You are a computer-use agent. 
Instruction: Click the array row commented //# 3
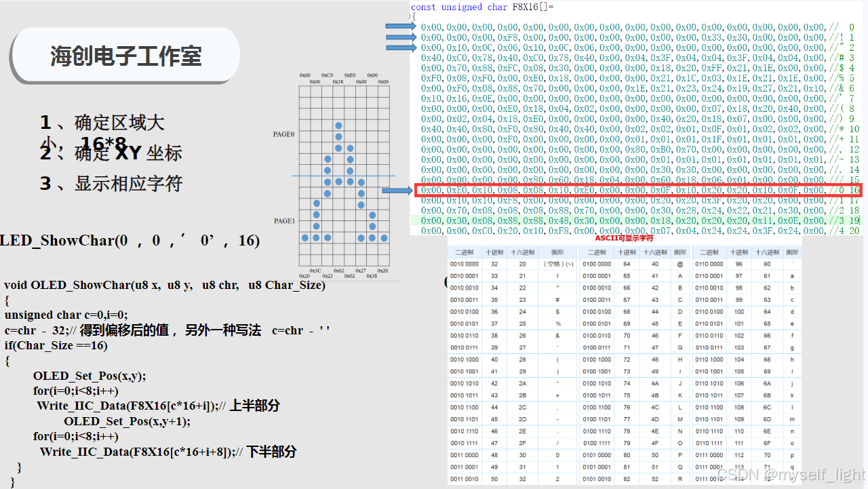pos(637,58)
